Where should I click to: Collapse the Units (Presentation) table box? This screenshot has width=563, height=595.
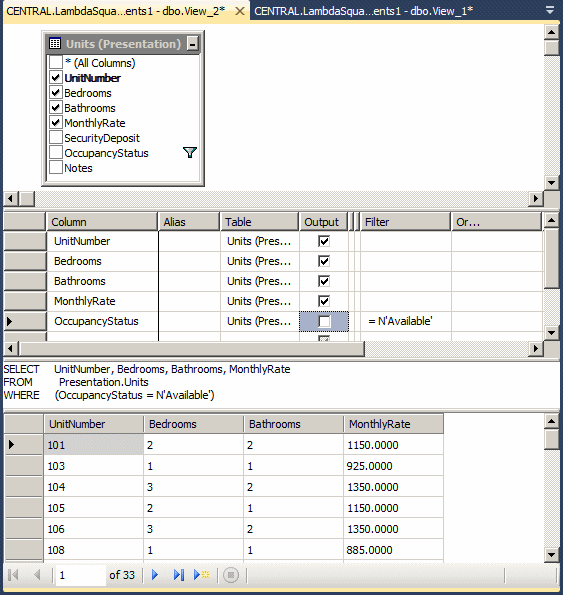[x=193, y=44]
